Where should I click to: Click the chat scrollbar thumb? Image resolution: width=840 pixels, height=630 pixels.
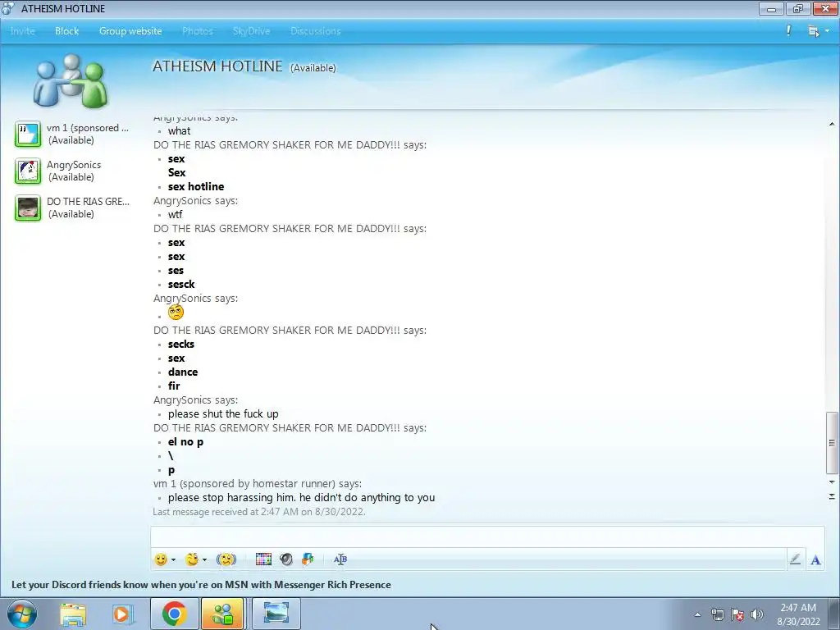[x=832, y=442]
